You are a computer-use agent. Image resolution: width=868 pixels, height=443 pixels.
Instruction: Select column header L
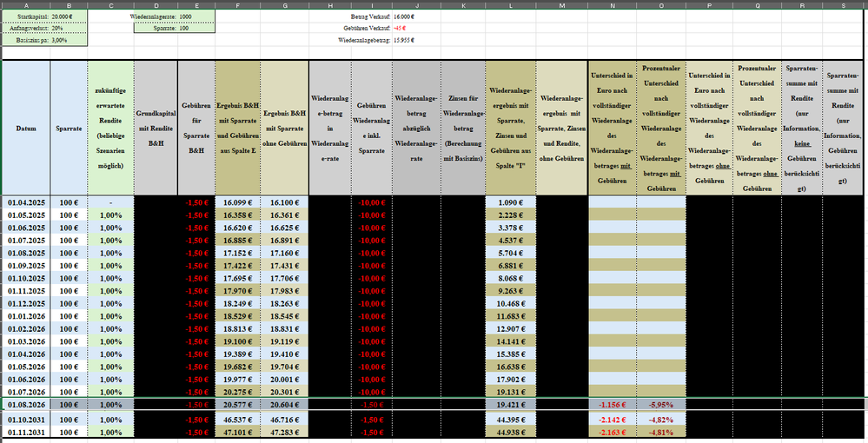pos(510,5)
